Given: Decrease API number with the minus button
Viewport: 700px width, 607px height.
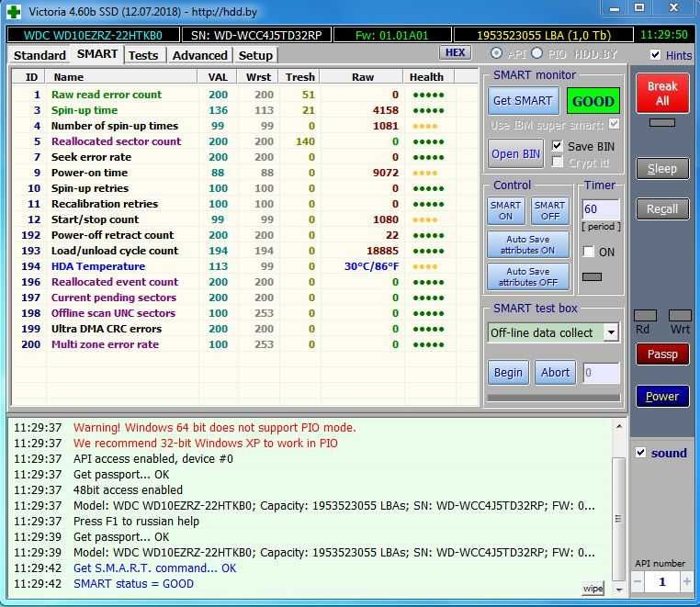Looking at the screenshot, I should [x=638, y=582].
